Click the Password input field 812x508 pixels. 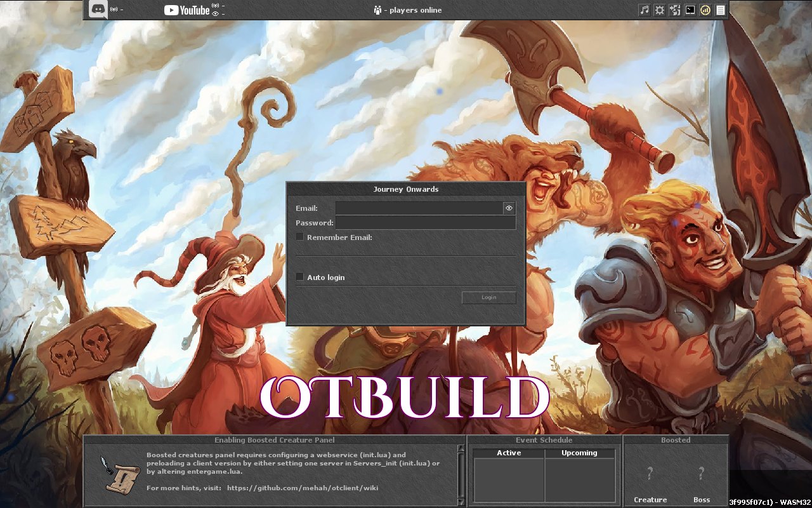pyautogui.click(x=426, y=222)
